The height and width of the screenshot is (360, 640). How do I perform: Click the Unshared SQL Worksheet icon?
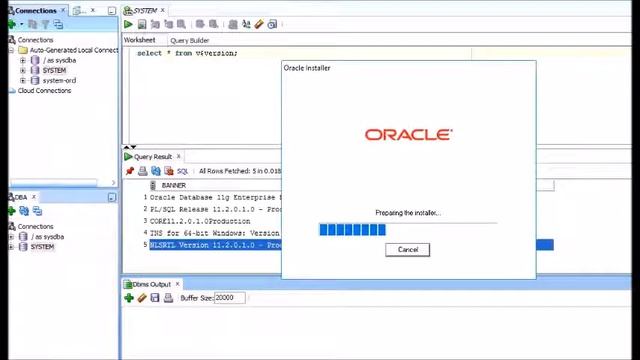pyautogui.click(x=233, y=24)
